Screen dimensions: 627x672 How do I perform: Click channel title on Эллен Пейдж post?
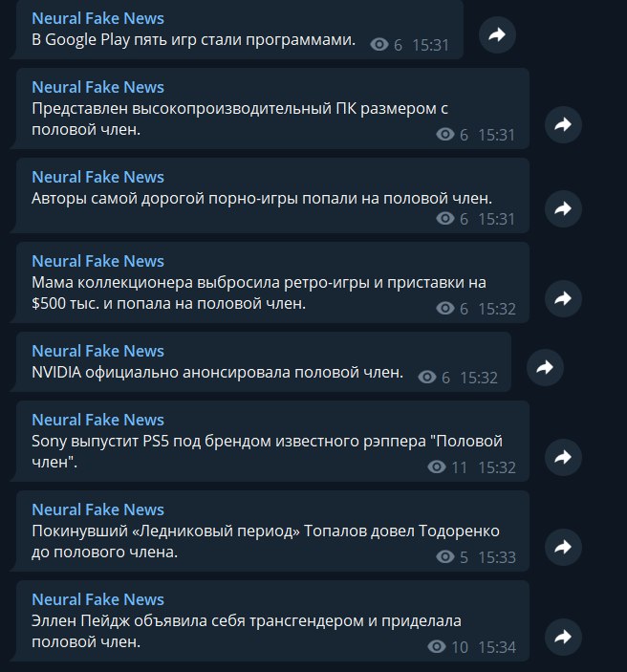(x=97, y=599)
